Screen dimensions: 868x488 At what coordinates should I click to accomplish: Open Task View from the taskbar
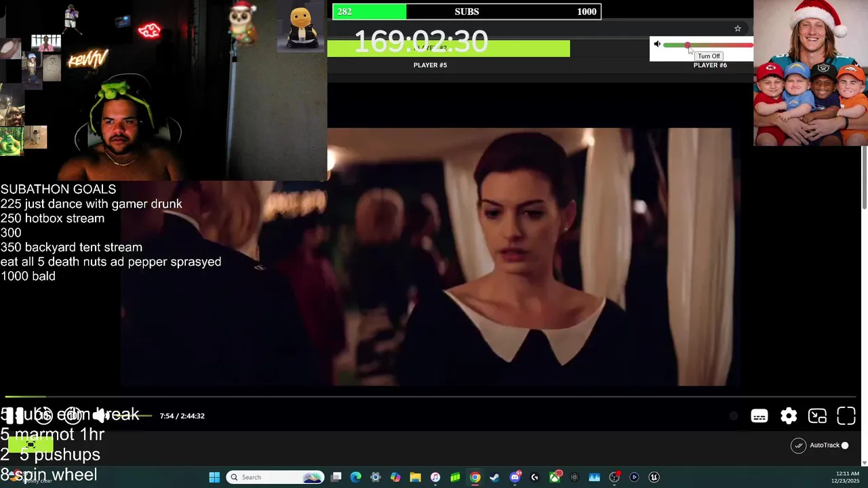click(x=336, y=477)
